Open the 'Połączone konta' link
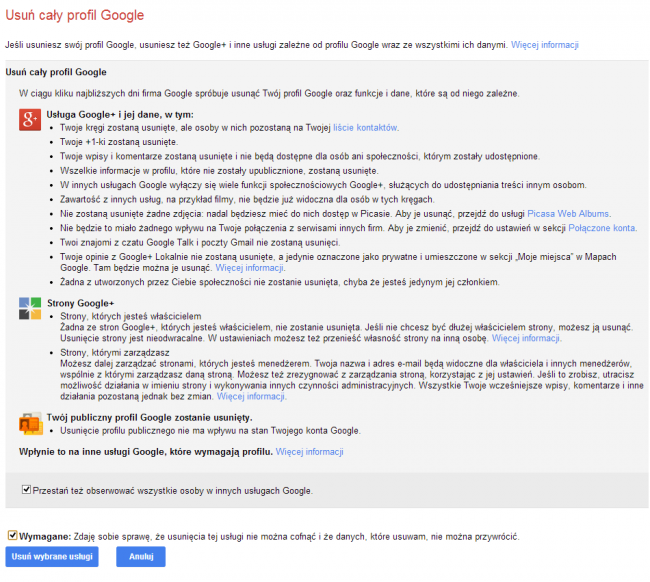The image size is (650, 582). point(601,228)
